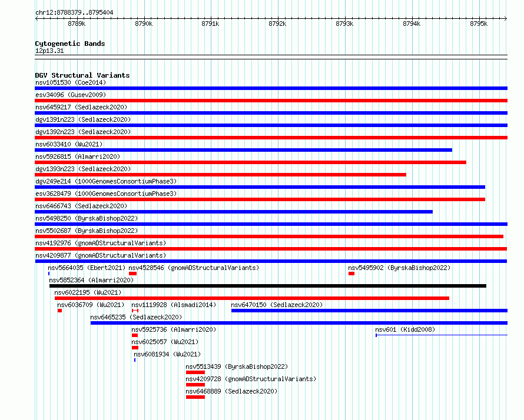Image resolution: width=524 pixels, height=420 pixels.
Task: Select nsv6468889 (Sedlazeck2020) label
Action: click(231, 391)
